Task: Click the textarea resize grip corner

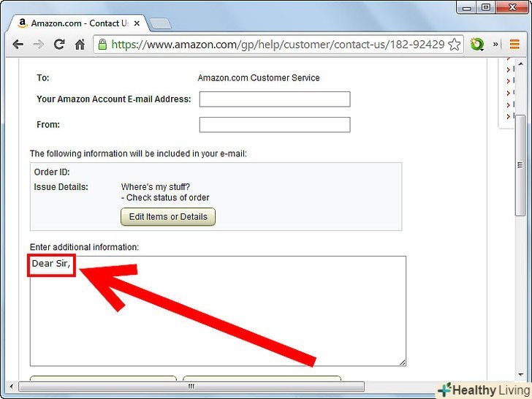Action: click(402, 362)
